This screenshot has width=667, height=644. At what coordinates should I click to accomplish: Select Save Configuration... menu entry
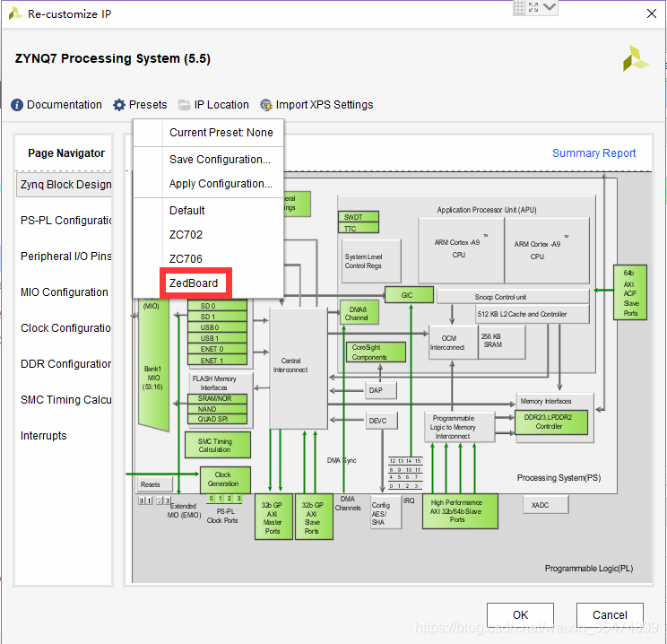point(208,159)
